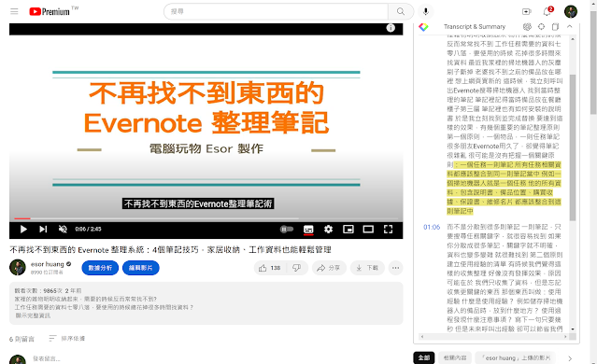Image resolution: width=597 pixels, height=364 pixels.
Task: Select the 相關內容 chip tab
Action: (455, 357)
